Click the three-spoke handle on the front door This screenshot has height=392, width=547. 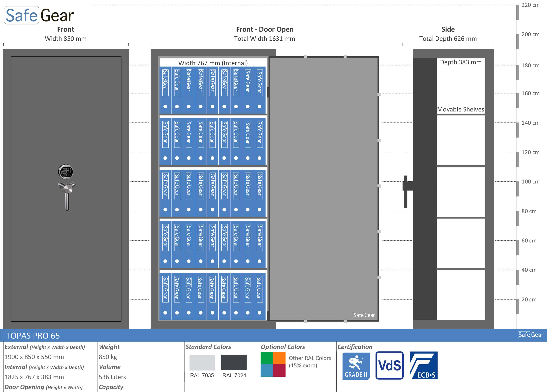click(x=67, y=196)
